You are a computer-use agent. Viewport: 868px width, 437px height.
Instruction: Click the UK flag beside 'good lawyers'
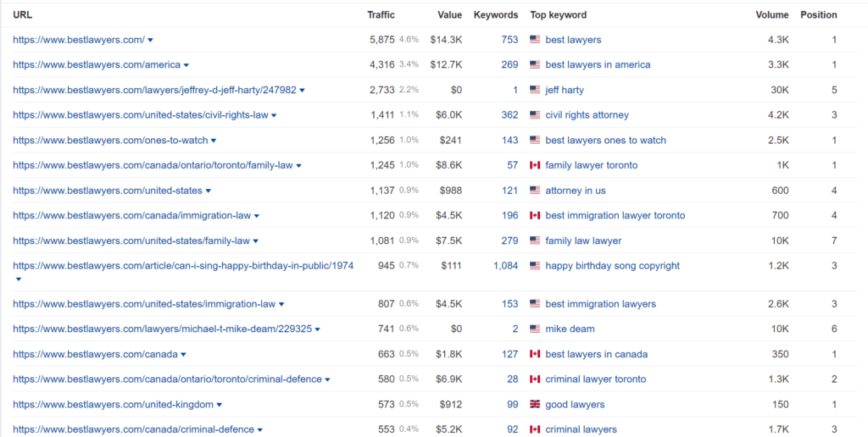tap(535, 405)
